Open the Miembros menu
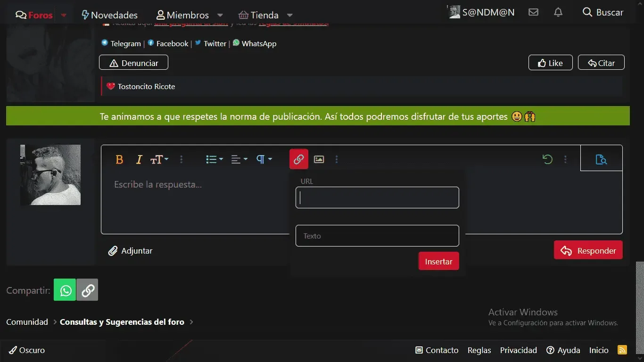This screenshot has width=644, height=362. (183, 15)
